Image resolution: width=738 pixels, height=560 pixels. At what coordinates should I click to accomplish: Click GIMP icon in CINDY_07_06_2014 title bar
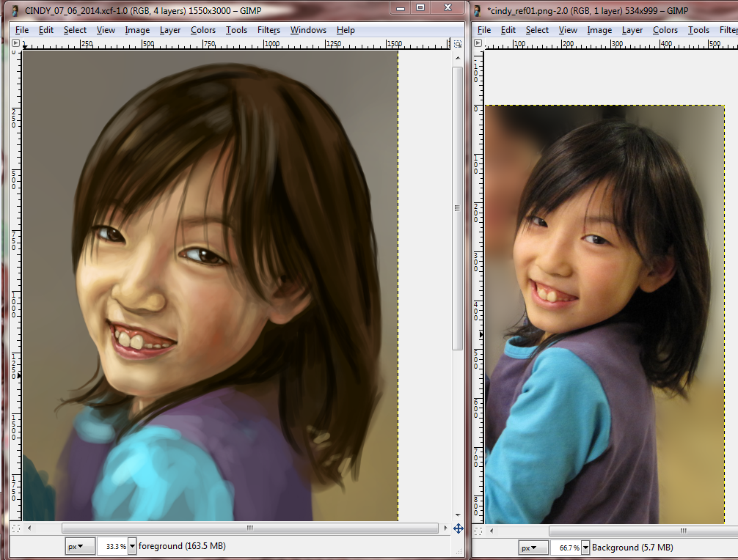tap(15, 11)
